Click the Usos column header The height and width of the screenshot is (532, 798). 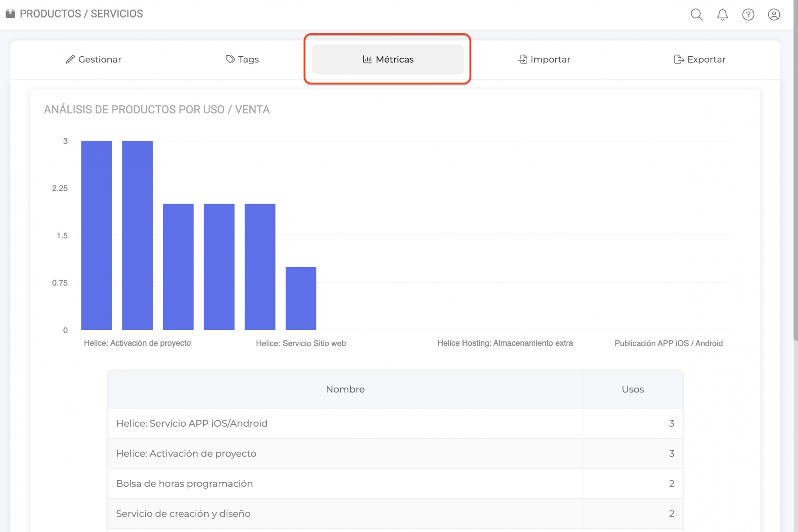(x=633, y=389)
